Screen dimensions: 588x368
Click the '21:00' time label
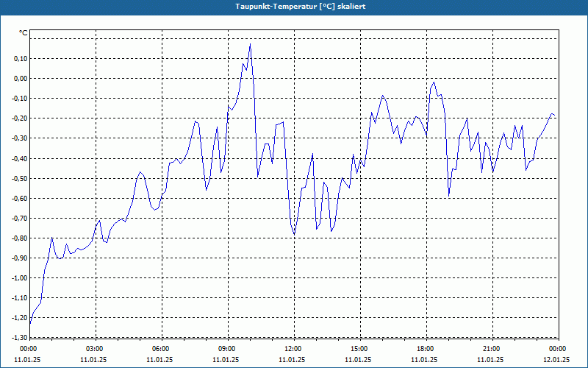tap(490, 349)
